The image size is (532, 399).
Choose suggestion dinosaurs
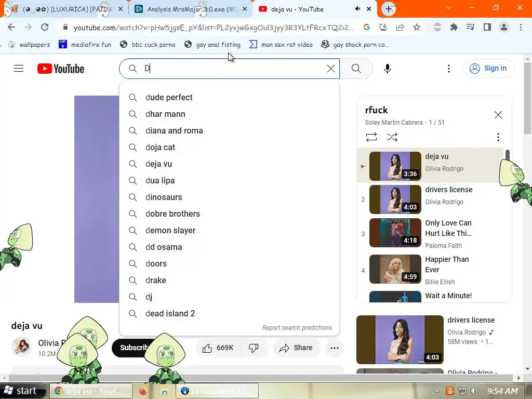[x=229, y=197]
